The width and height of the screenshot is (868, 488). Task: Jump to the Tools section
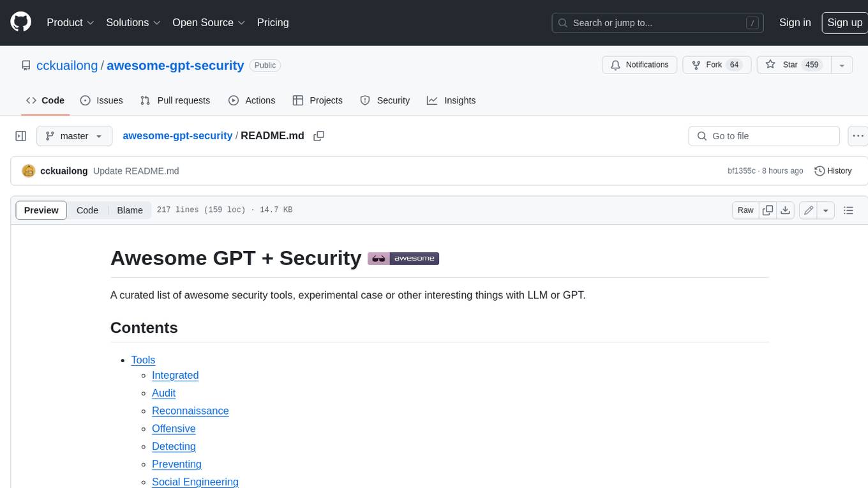pyautogui.click(x=143, y=360)
